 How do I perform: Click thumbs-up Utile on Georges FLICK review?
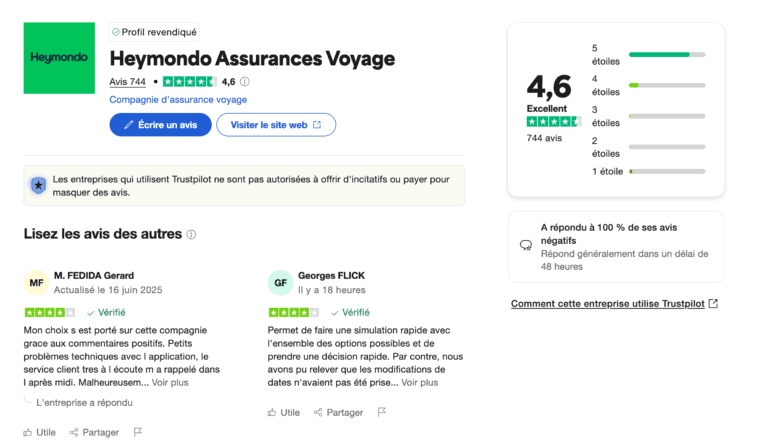click(x=284, y=413)
